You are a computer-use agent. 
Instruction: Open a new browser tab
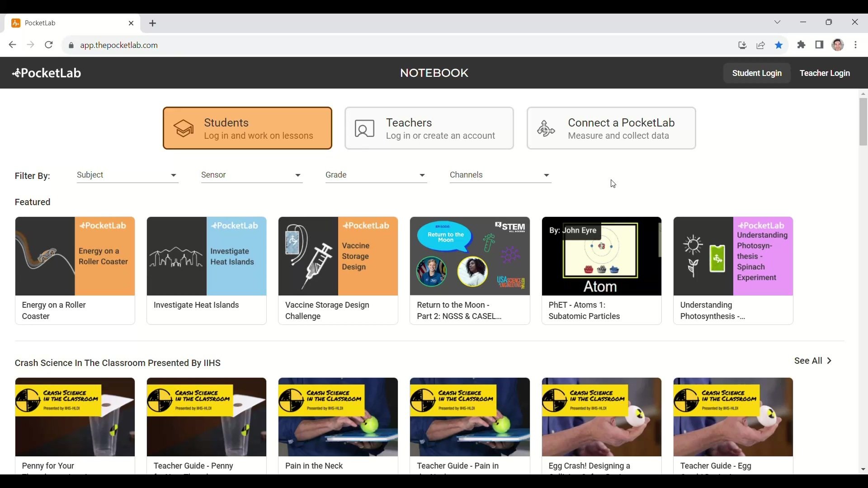[153, 23]
